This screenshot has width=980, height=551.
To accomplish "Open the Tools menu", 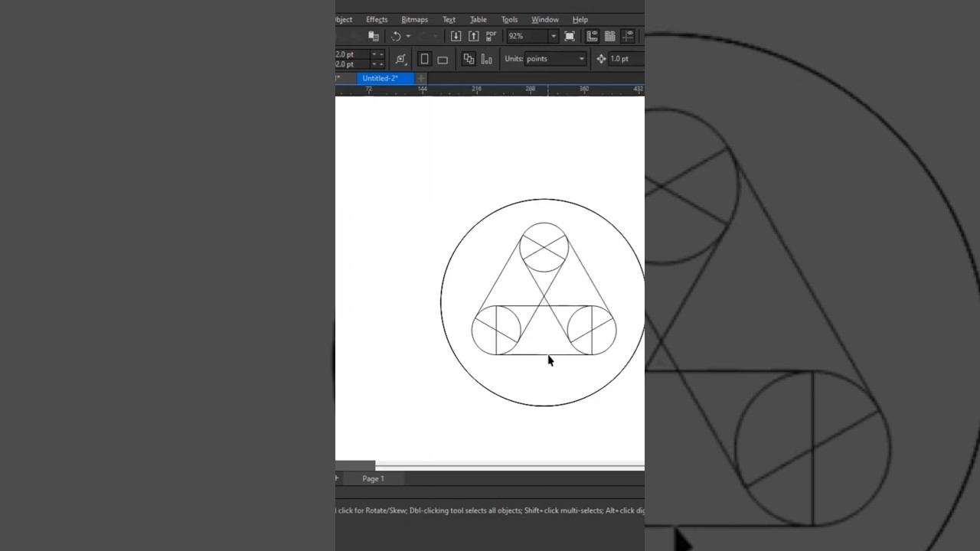I will pyautogui.click(x=509, y=19).
